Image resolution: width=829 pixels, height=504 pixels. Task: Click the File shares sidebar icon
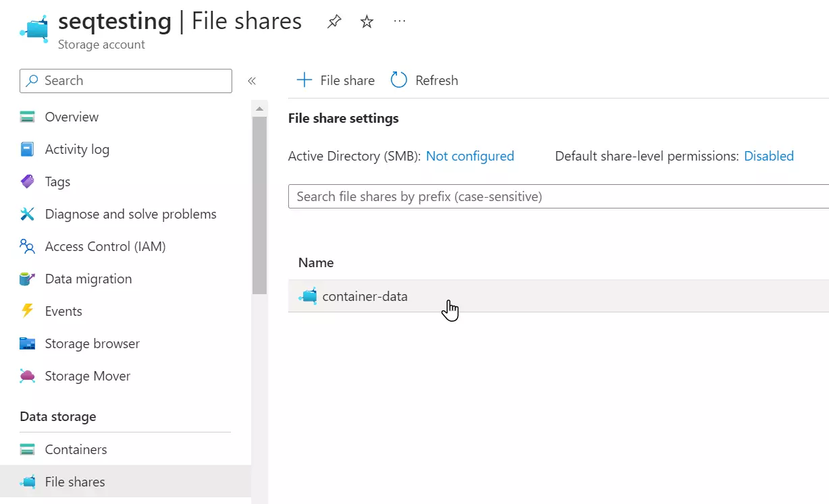27,482
